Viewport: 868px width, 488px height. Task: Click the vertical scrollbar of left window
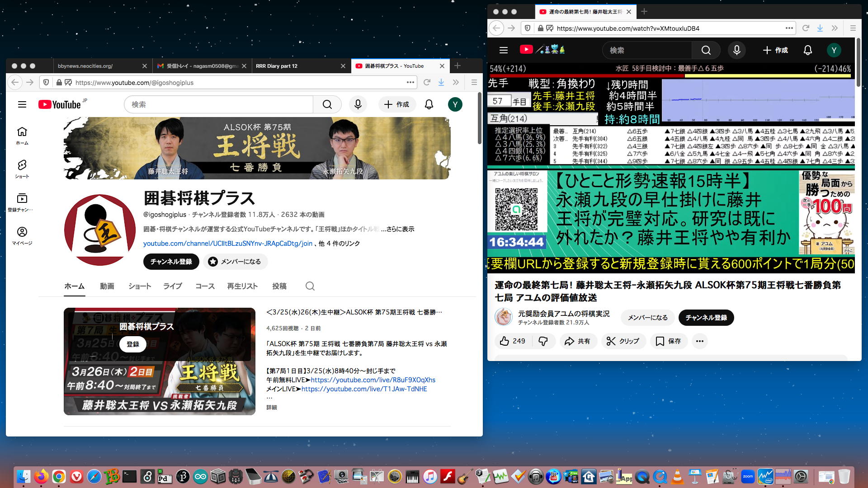pos(479,117)
